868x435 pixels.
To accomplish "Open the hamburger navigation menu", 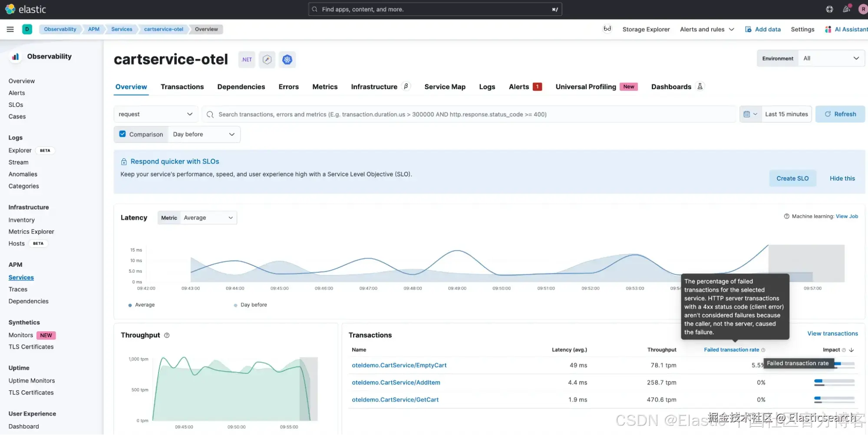I will tap(10, 29).
